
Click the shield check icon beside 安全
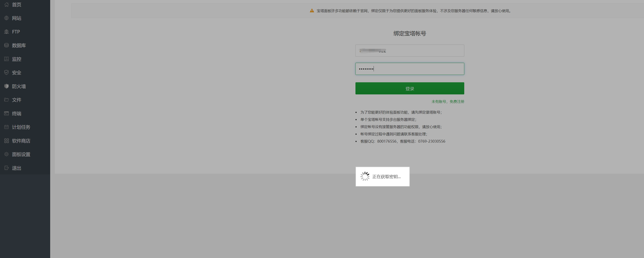pyautogui.click(x=6, y=73)
